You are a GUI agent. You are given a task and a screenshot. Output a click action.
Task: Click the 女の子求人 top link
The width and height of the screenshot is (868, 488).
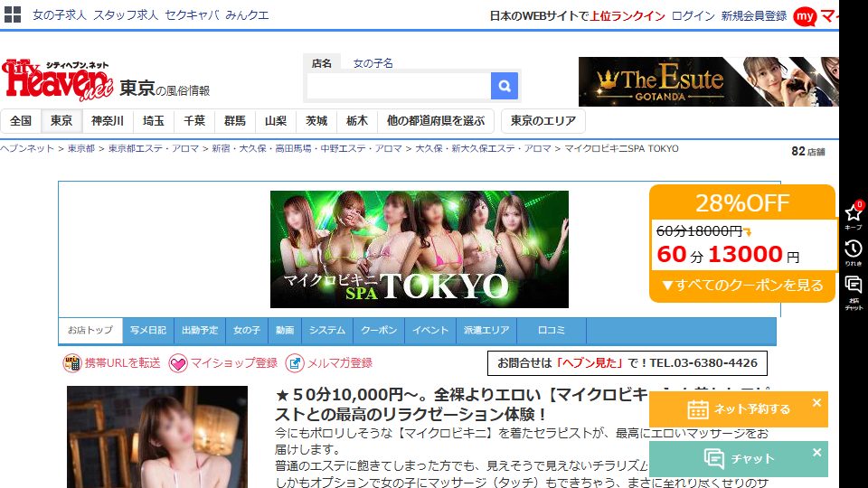[x=60, y=15]
